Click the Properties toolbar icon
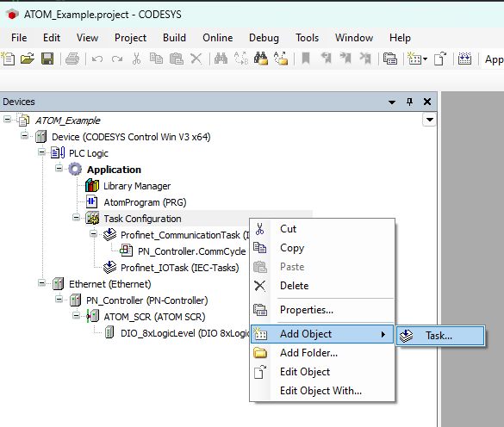 pyautogui.click(x=390, y=59)
